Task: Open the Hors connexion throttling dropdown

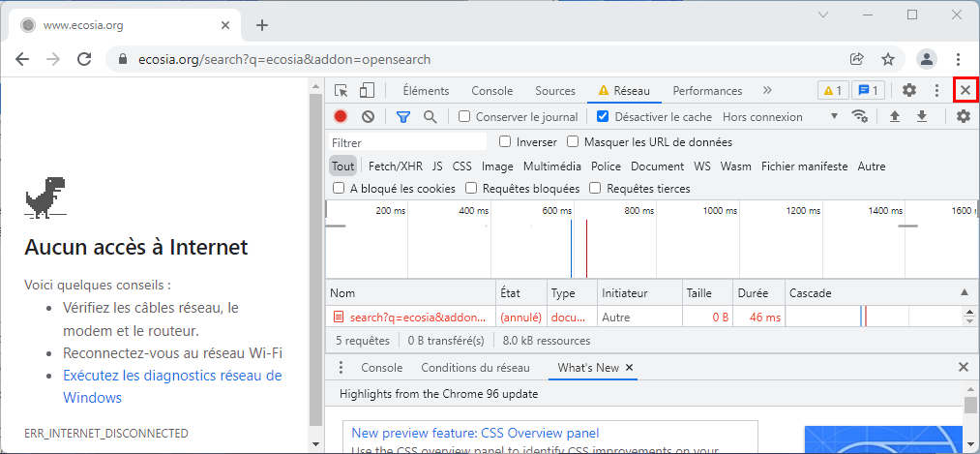Action: (x=781, y=117)
